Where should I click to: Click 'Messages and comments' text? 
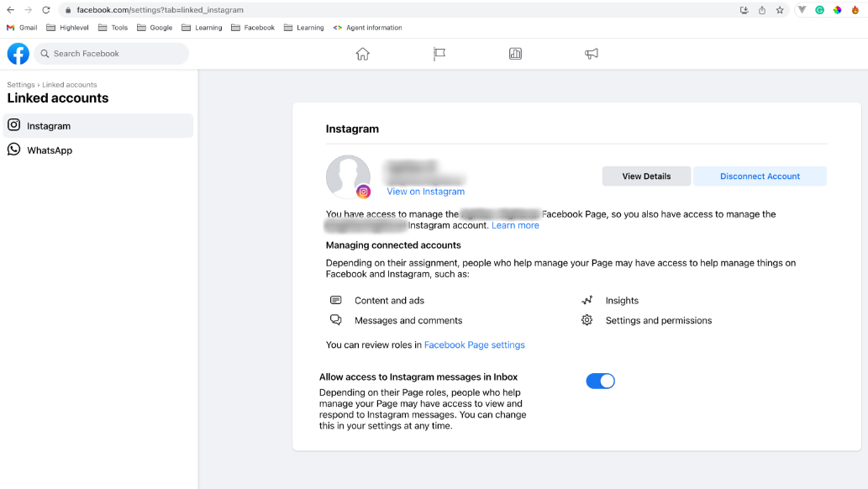click(x=408, y=320)
